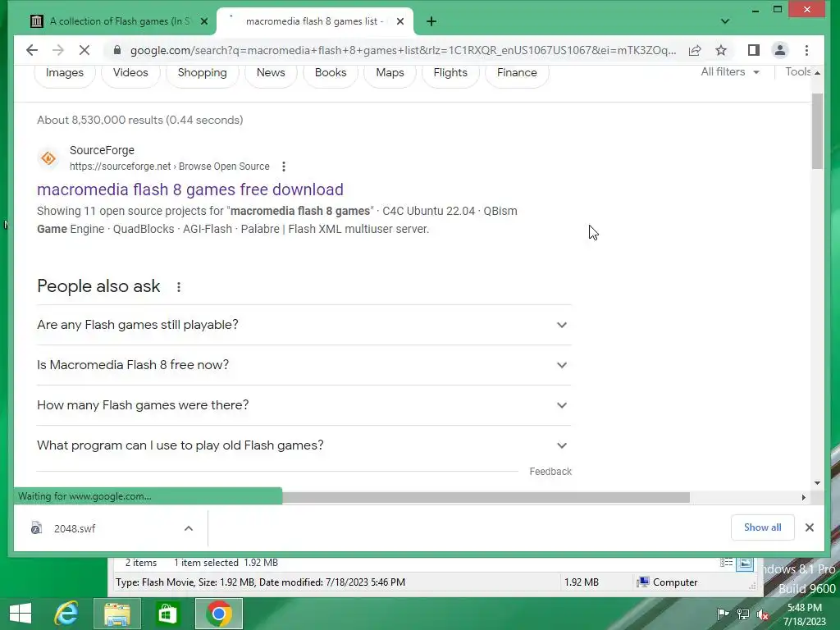
Task: Go back with the browser back arrow
Action: (32, 50)
